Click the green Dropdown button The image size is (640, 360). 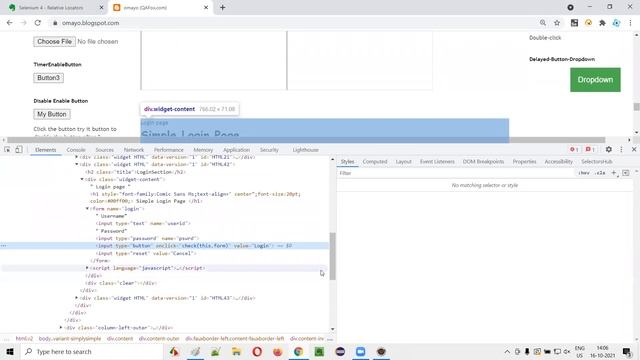pyautogui.click(x=595, y=80)
